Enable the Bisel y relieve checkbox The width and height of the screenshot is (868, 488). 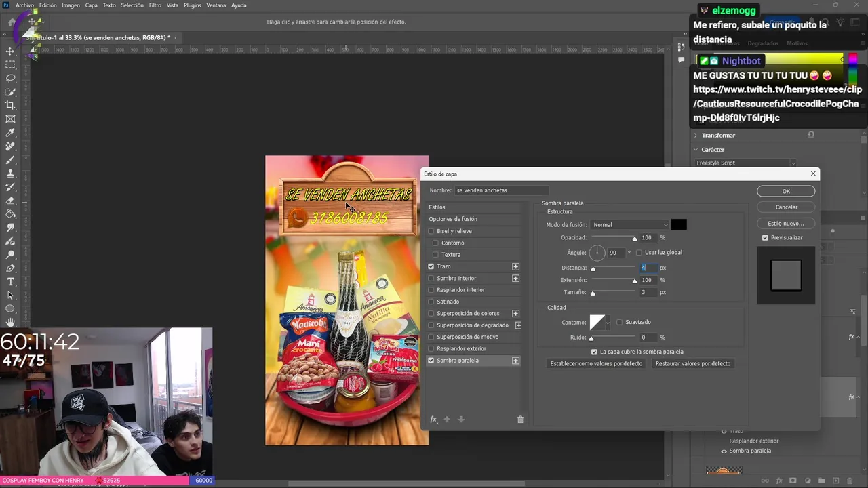point(431,231)
